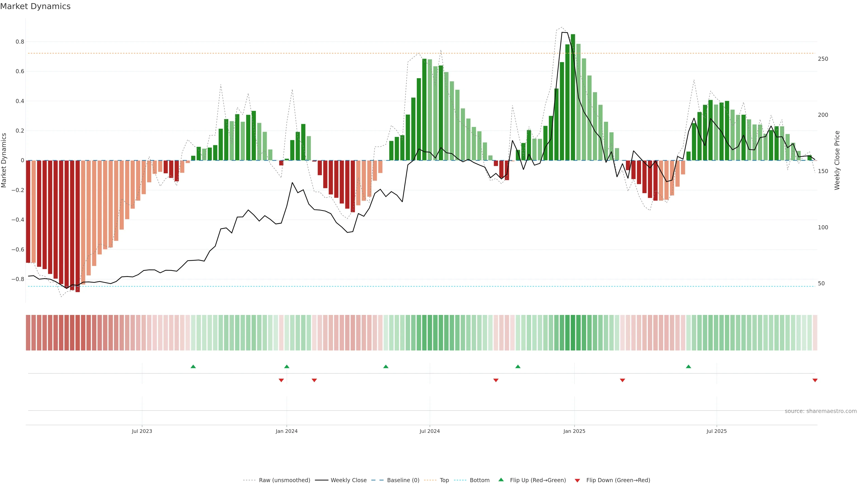Viewport: 868px width, 488px height.
Task: Click the leftmost green Flip Up triangle marker
Action: tap(193, 366)
